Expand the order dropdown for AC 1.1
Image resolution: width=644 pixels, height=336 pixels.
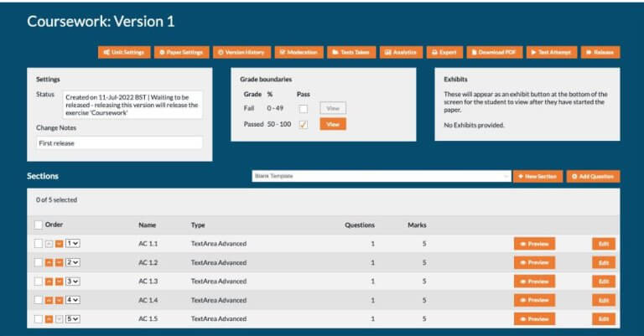pos(73,244)
